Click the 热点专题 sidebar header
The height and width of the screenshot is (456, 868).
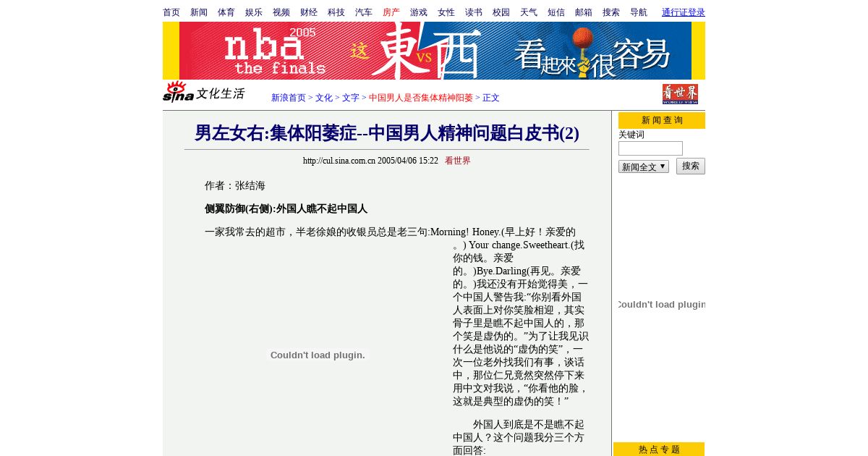[x=659, y=449]
